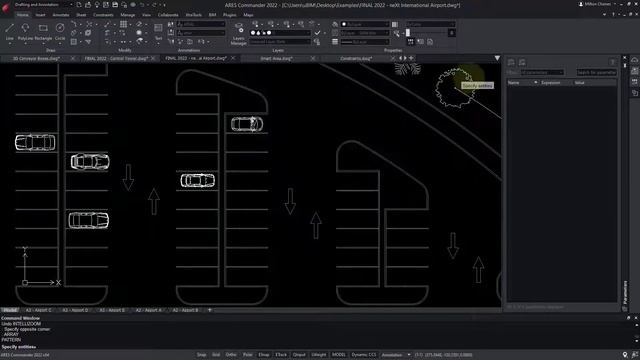This screenshot has width=640, height=360.
Task: Click the location pin icon in status bar
Action: (625, 355)
